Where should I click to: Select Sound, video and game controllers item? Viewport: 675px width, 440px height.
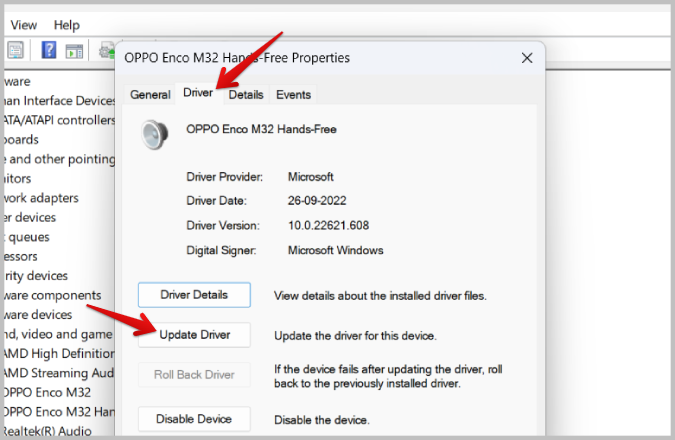click(x=59, y=334)
